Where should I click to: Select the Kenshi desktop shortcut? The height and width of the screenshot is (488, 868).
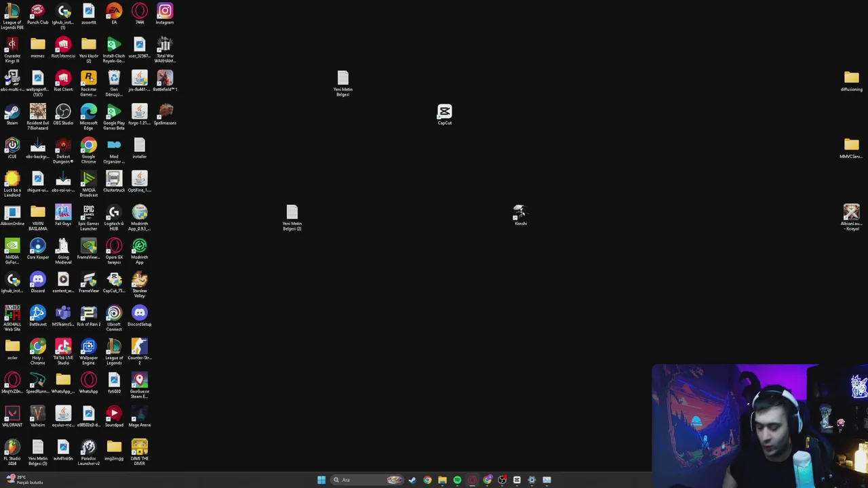tap(520, 215)
